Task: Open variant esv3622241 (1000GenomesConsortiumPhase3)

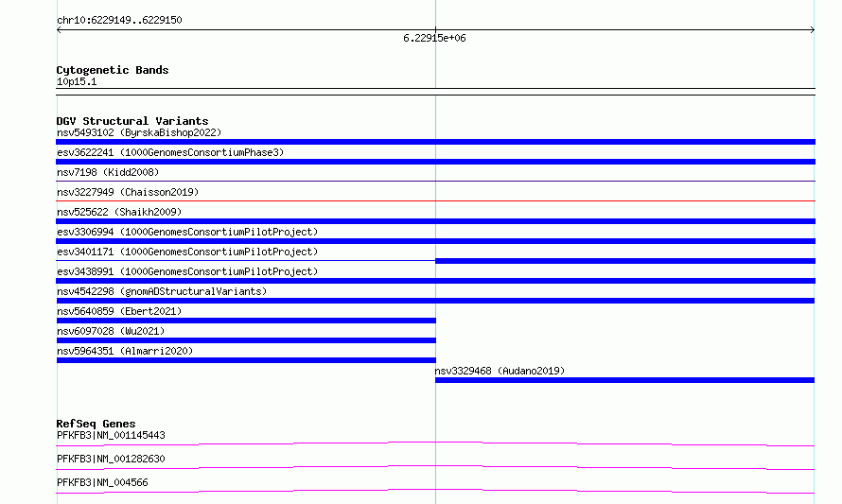Action: click(170, 152)
